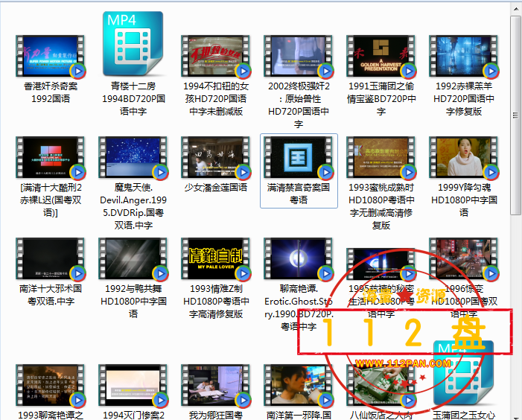Select the My Pale Lover 情難自制 thumbnail
522x420 pixels.
(x=216, y=258)
